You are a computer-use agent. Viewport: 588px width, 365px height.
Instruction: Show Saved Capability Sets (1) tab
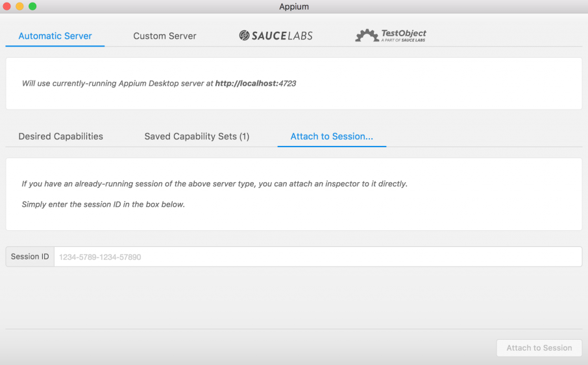coord(197,136)
